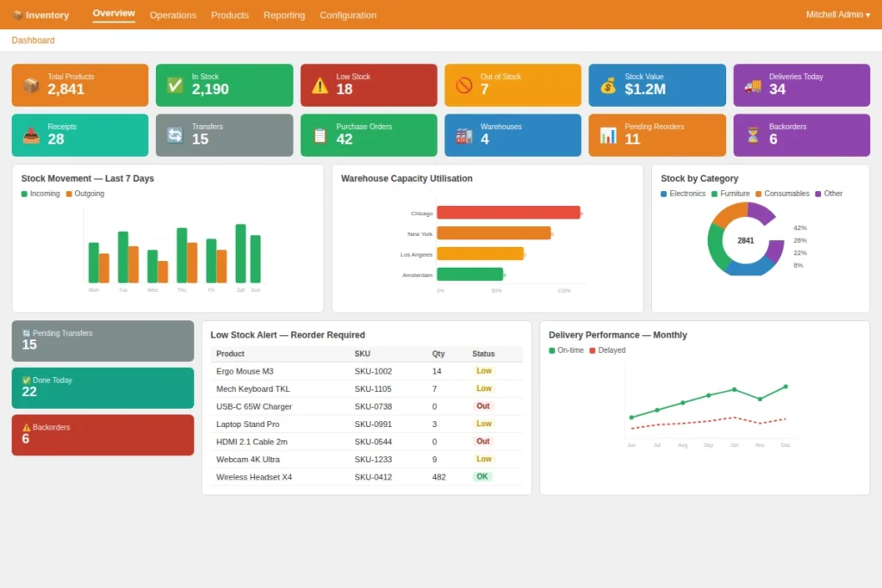
Task: Select the HDMI 2.1 Cable 2m product
Action: point(252,442)
